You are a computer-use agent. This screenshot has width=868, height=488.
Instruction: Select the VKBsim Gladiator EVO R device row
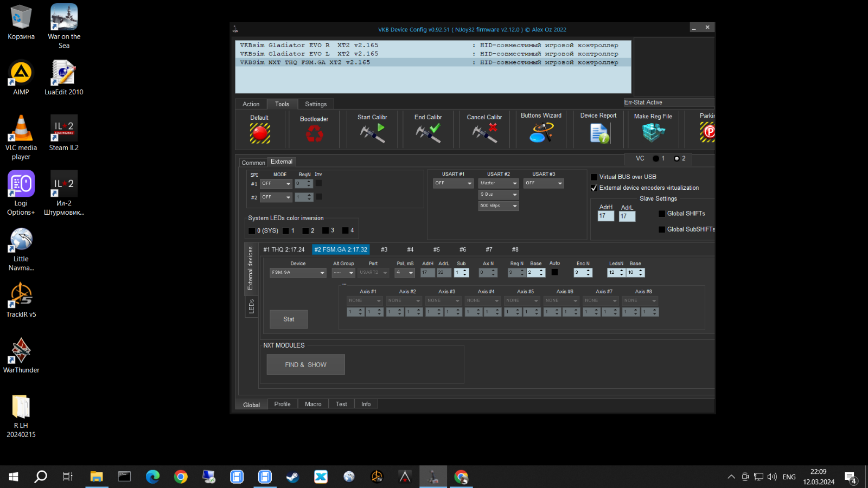tap(433, 46)
